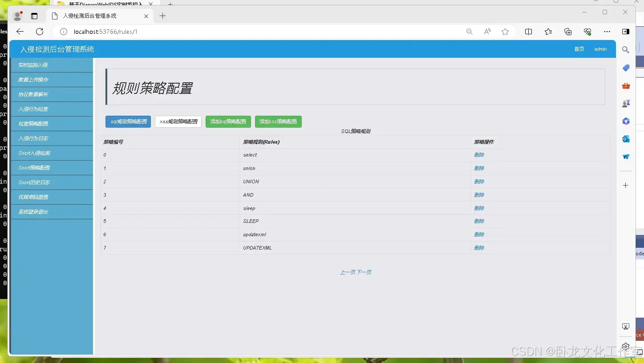Switch to the xss规则策略配置 tab
Image resolution: width=644 pixels, height=363 pixels.
[178, 121]
